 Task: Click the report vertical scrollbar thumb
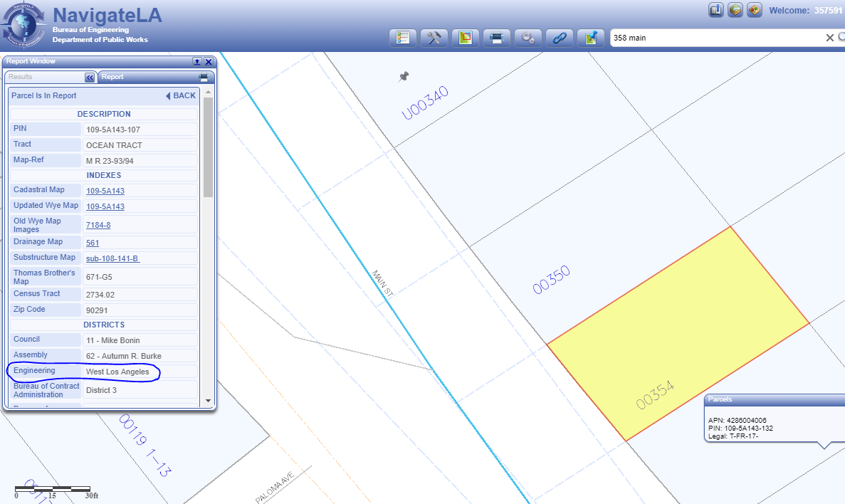tap(209, 147)
